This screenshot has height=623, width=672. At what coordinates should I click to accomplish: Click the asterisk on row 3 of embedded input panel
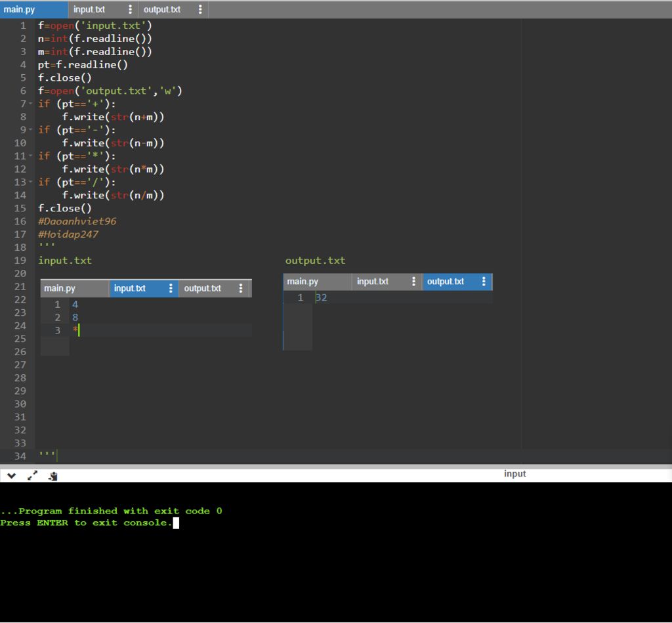pyautogui.click(x=75, y=330)
